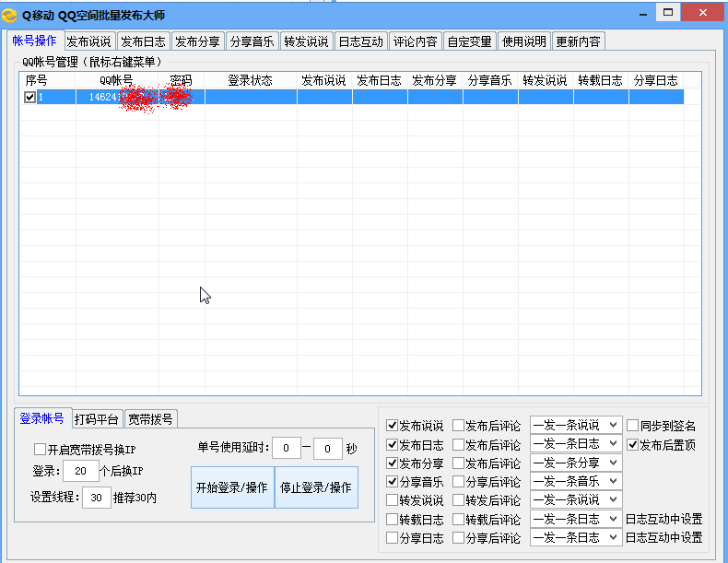Select the 评论内容 tab
This screenshot has height=563, width=728.
point(415,41)
